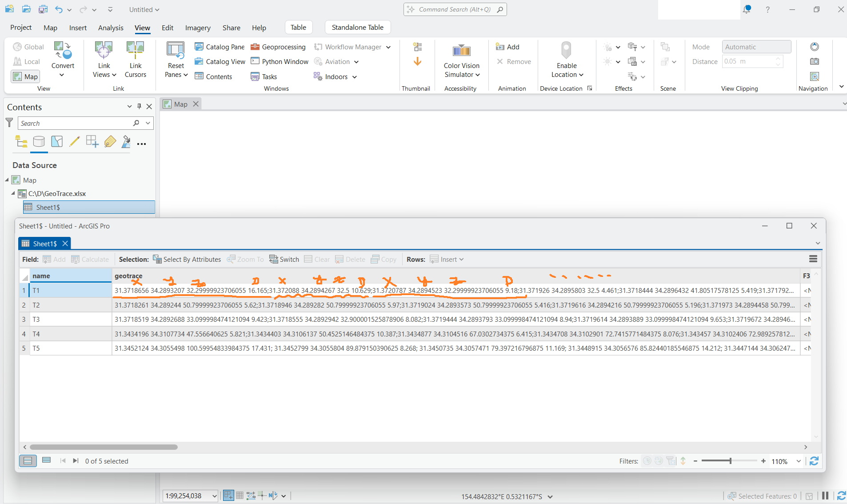Image resolution: width=847 pixels, height=504 pixels.
Task: Switch the table selection
Action: pyautogui.click(x=284, y=259)
